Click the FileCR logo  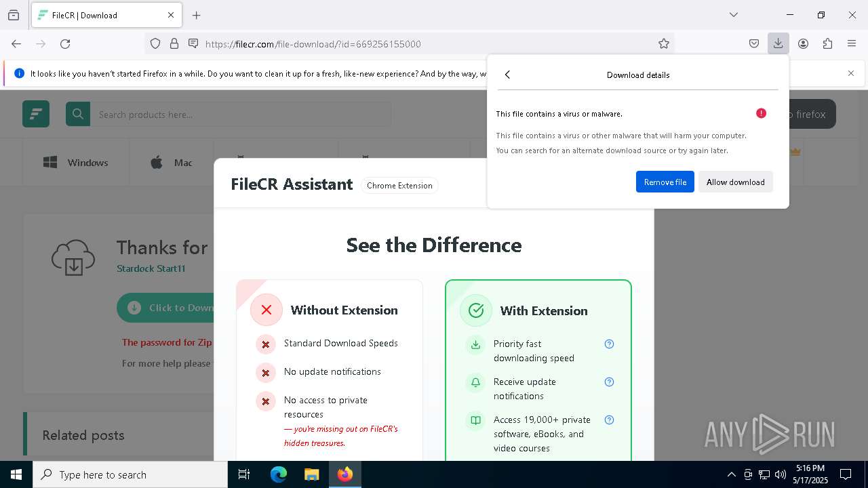[x=36, y=114]
